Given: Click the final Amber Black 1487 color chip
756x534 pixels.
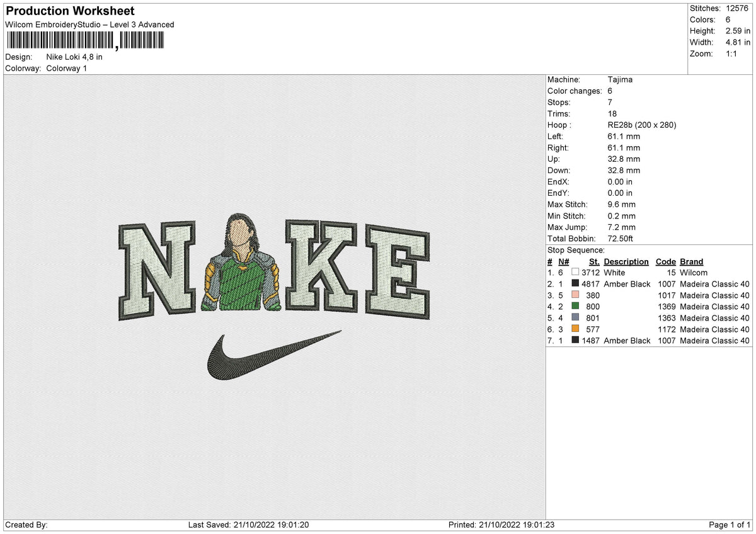Looking at the screenshot, I should pyautogui.click(x=575, y=341).
